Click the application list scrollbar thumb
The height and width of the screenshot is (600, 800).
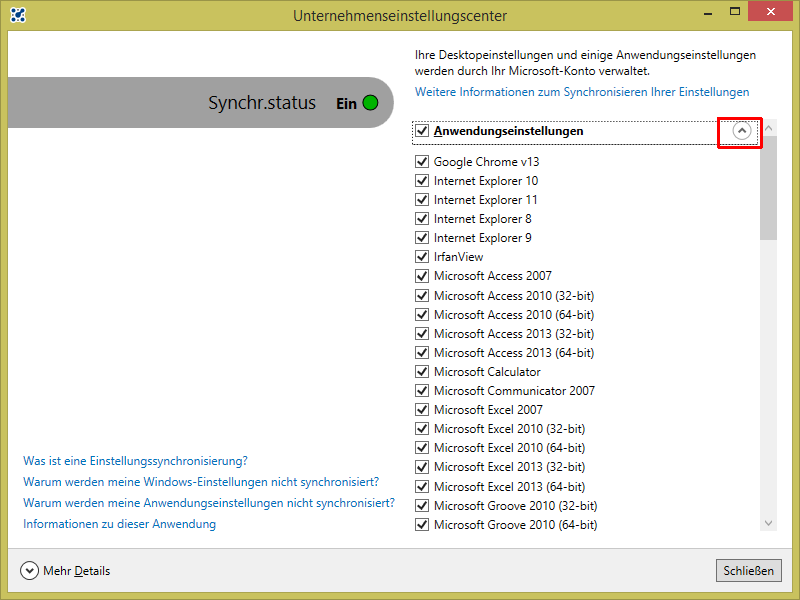click(768, 188)
